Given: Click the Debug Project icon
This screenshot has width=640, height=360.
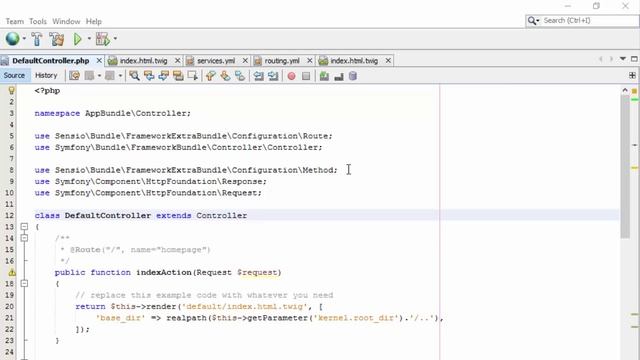Looking at the screenshot, I should (102, 39).
